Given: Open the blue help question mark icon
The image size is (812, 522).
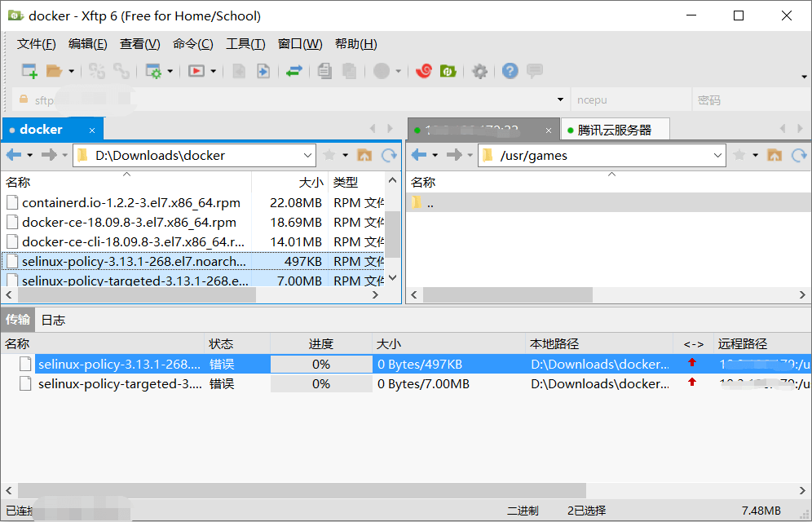Looking at the screenshot, I should (510, 71).
